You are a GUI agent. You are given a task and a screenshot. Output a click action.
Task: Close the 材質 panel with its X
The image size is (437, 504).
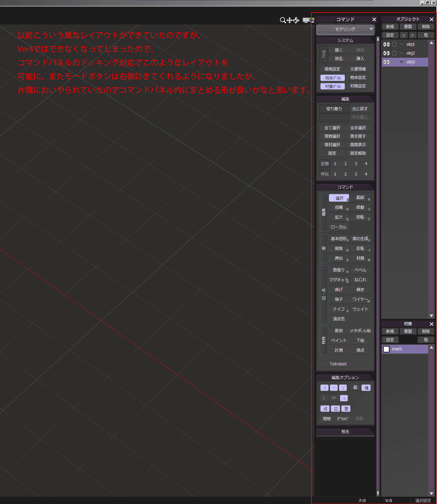coord(431,324)
